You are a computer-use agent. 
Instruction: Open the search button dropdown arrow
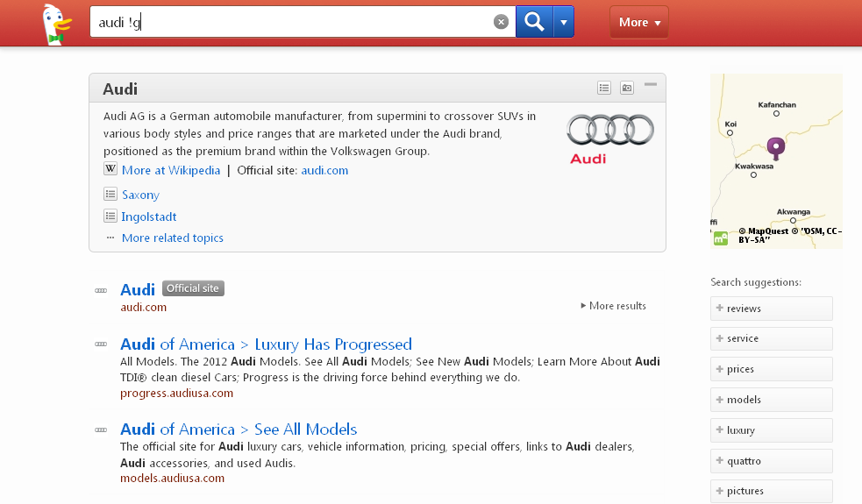tap(564, 22)
